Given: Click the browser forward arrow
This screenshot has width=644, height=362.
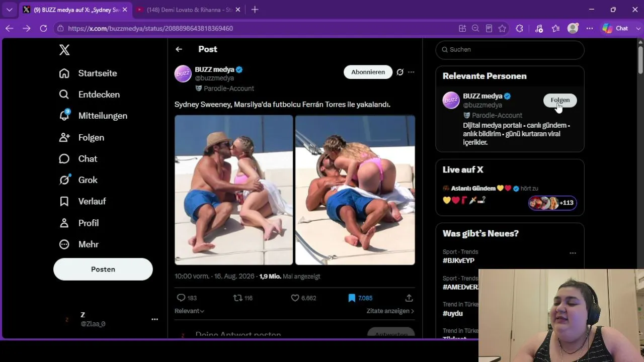Looking at the screenshot, I should pyautogui.click(x=26, y=29).
